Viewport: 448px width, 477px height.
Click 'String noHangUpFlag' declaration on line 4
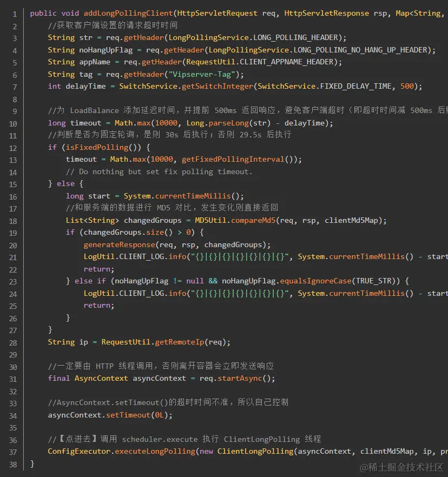(90, 50)
